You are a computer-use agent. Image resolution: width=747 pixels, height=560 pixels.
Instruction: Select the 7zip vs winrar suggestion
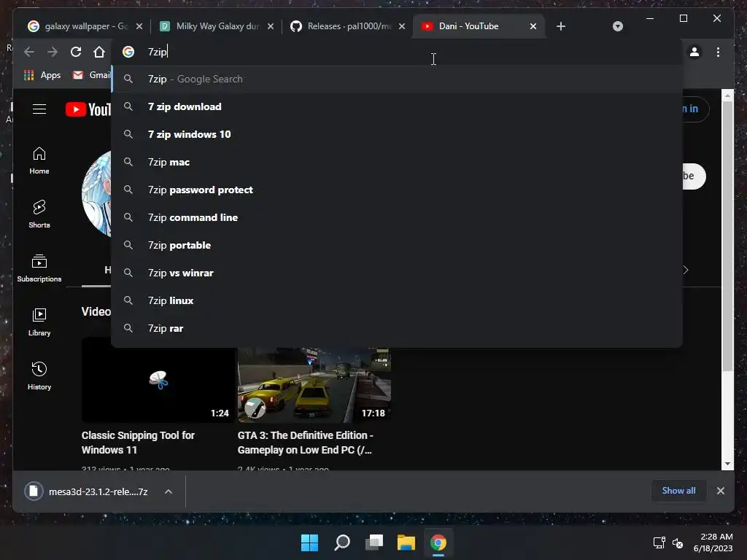[x=396, y=273]
